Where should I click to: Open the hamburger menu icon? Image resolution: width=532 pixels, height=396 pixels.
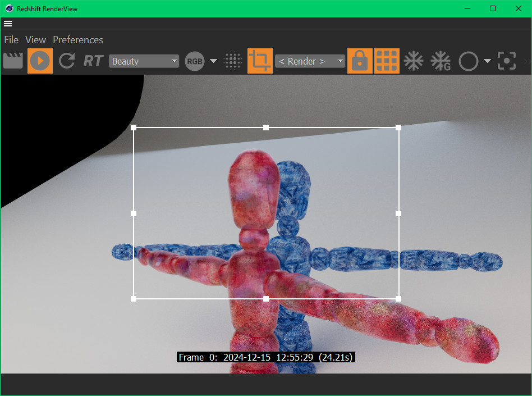(x=8, y=24)
